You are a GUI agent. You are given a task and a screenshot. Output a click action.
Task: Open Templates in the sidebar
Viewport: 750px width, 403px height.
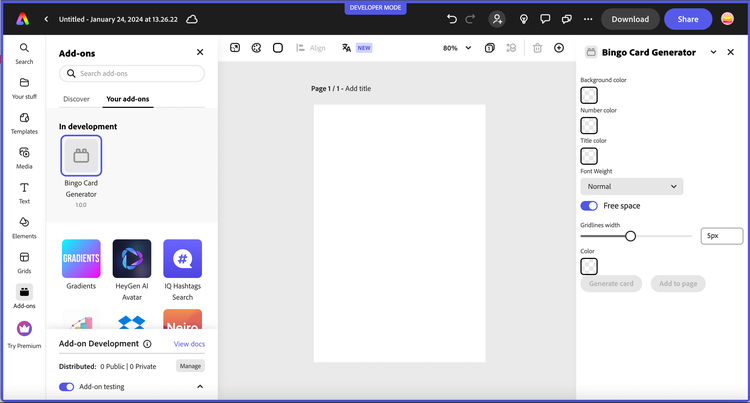(x=24, y=123)
